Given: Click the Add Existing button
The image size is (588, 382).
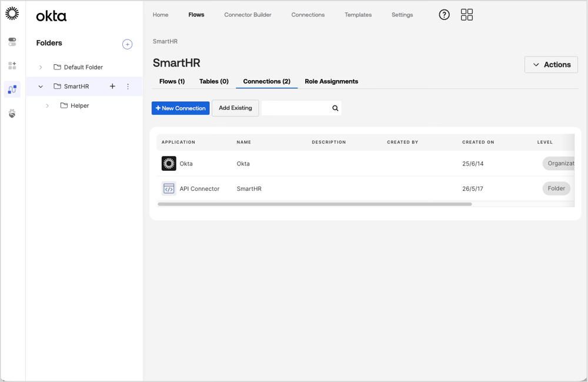Looking at the screenshot, I should (x=235, y=108).
